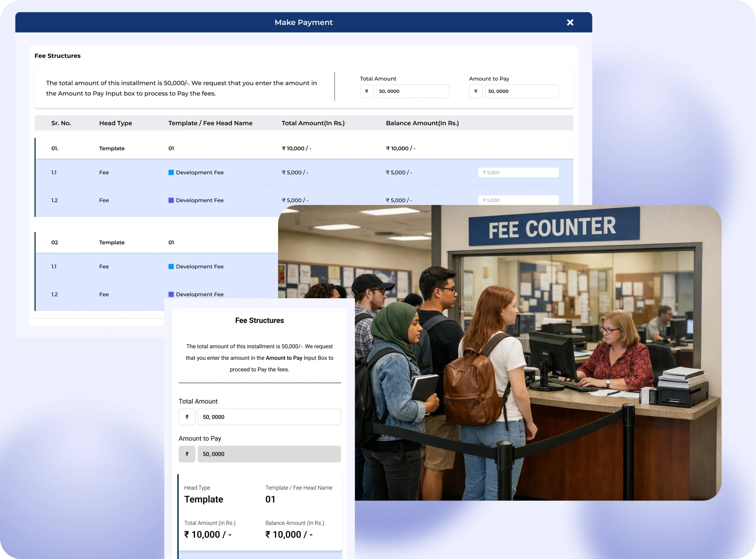The image size is (756, 559).
Task: Click the rupee icon beside Total Amount
Action: pyautogui.click(x=366, y=91)
